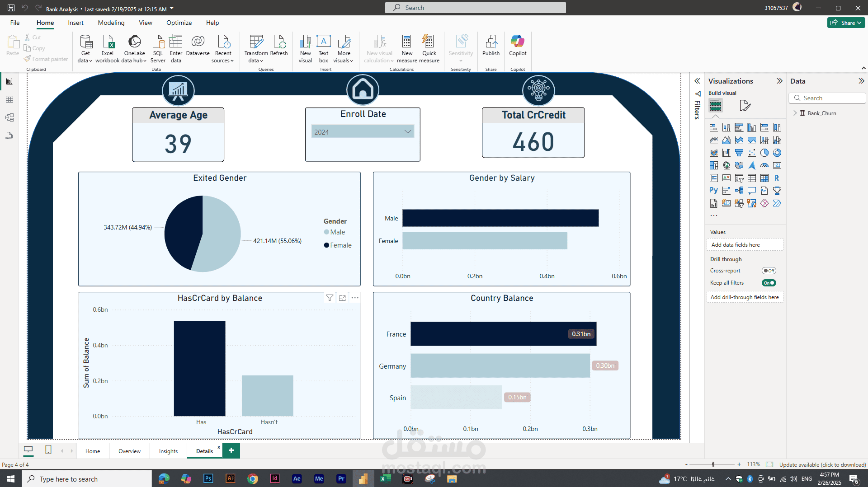This screenshot has width=868, height=487.
Task: Open the Enroll Date year dropdown
Action: [363, 132]
